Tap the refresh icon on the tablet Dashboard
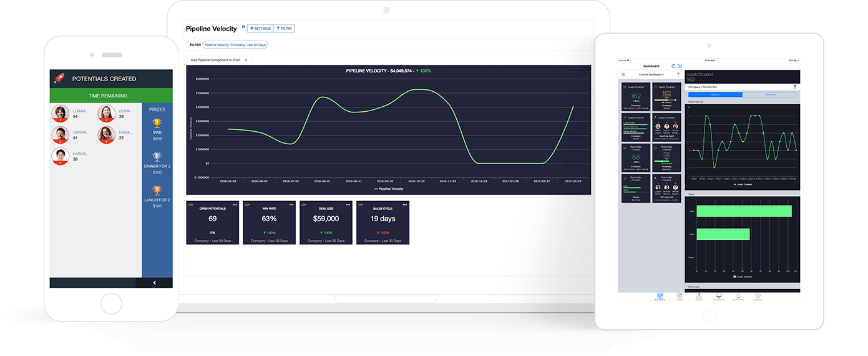 [673, 66]
